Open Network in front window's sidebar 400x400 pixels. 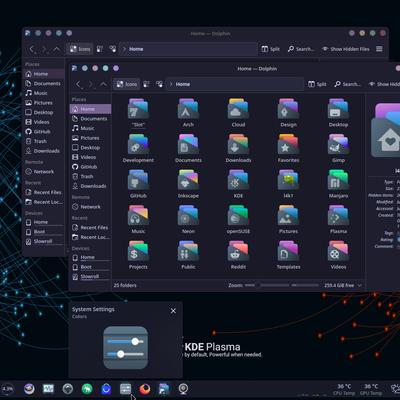(90, 207)
